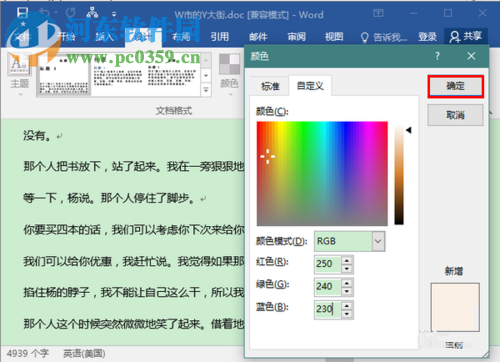This screenshot has width=500, height=362.
Task: Select the third document format thumbnail
Action: pos(172,74)
